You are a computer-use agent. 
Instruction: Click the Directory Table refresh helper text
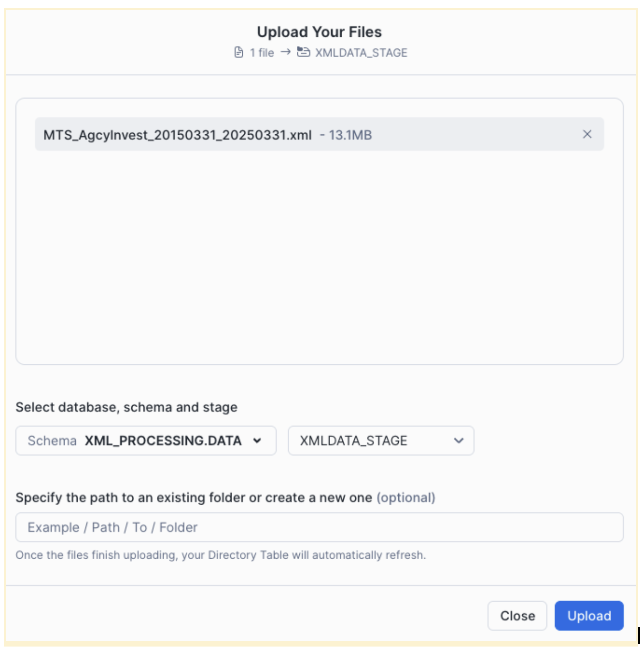[221, 555]
